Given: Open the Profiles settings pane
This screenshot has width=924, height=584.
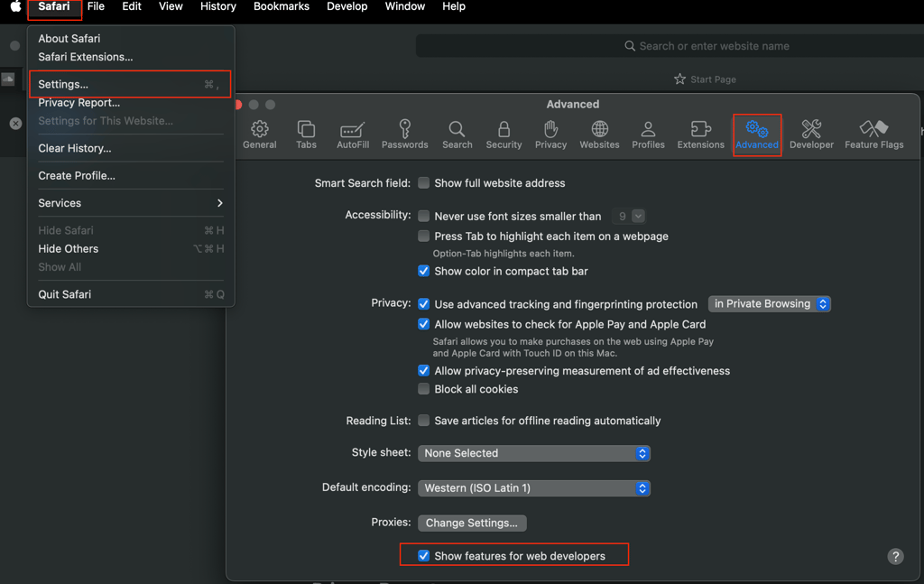Looking at the screenshot, I should pyautogui.click(x=648, y=135).
